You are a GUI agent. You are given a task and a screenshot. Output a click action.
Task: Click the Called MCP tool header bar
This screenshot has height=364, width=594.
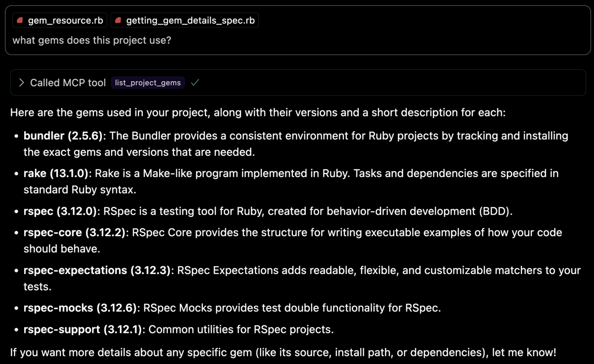[x=297, y=82]
